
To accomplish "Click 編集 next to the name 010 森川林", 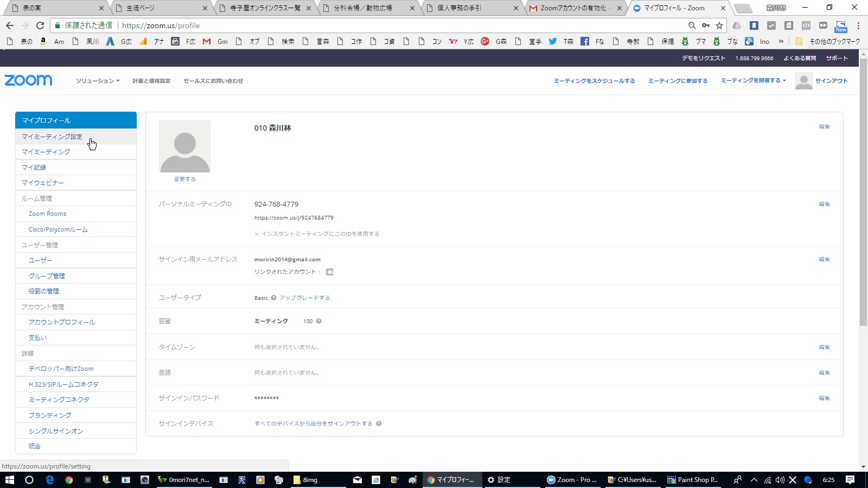I will tap(824, 126).
